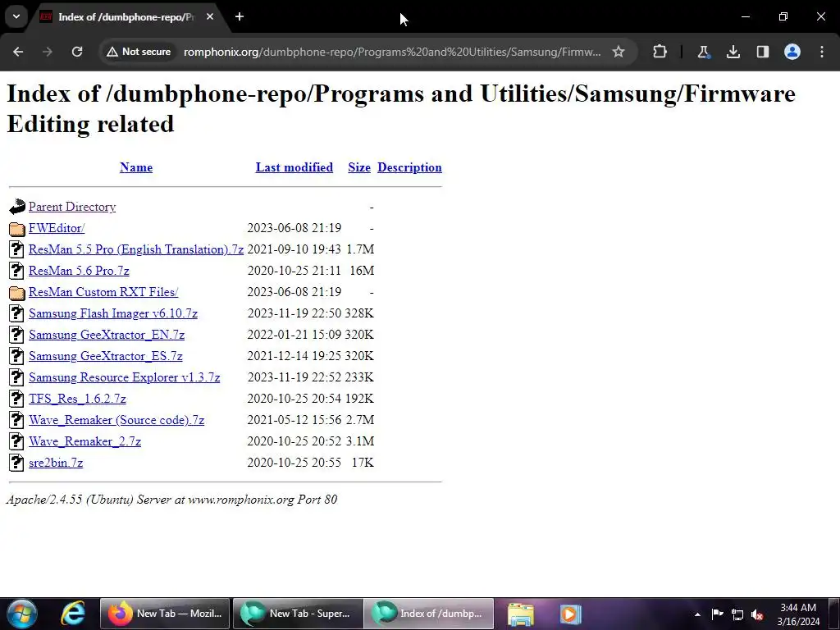Open ResMan Custom RXT Files/ folder
The image size is (840, 630).
tap(103, 292)
